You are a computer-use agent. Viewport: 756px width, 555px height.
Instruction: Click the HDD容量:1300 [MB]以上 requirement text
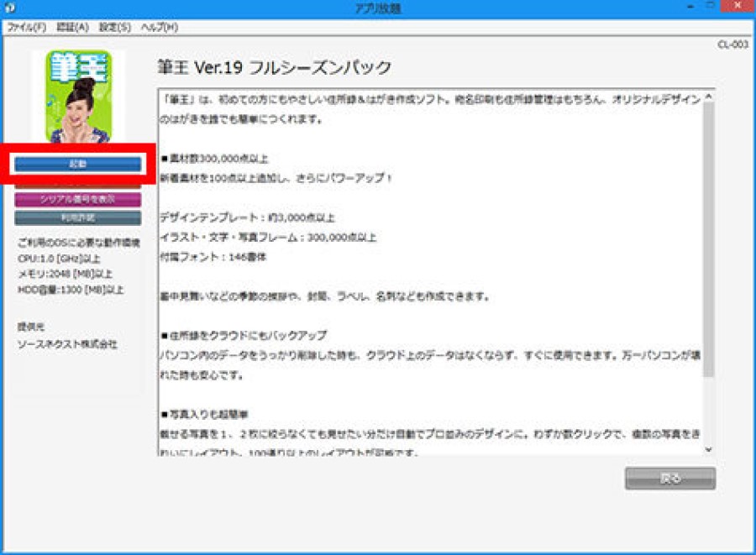[x=71, y=290]
